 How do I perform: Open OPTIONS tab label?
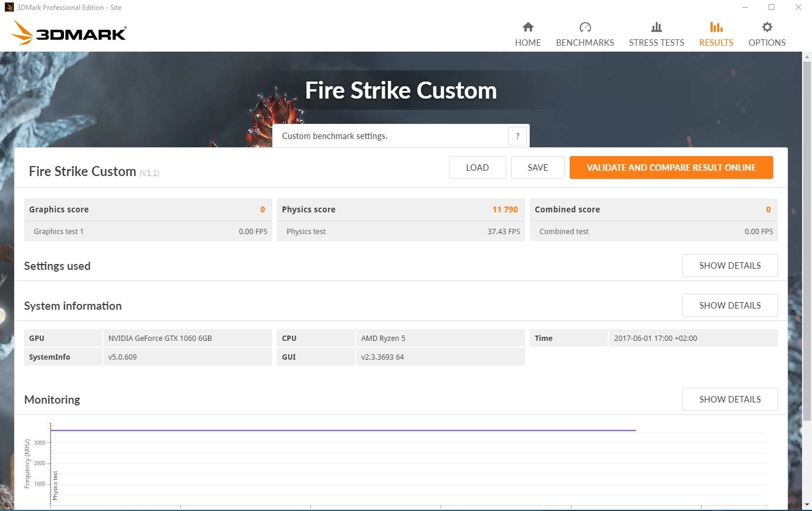tap(767, 43)
